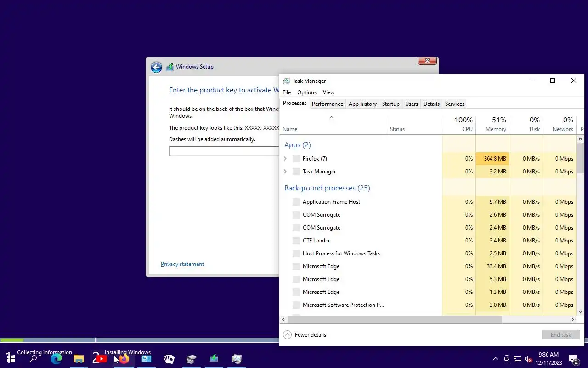Click the Windows Start button

tap(11, 359)
